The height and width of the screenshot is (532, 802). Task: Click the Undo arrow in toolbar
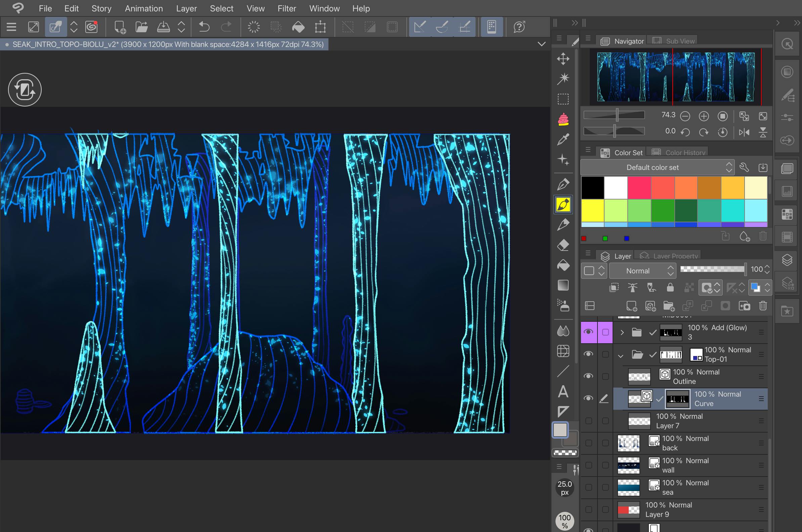point(204,27)
